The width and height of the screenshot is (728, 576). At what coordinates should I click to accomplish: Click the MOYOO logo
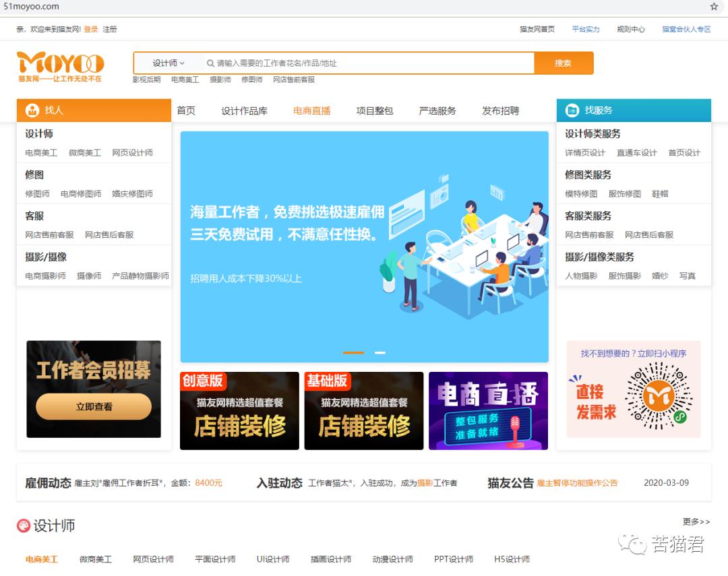pos(61,64)
